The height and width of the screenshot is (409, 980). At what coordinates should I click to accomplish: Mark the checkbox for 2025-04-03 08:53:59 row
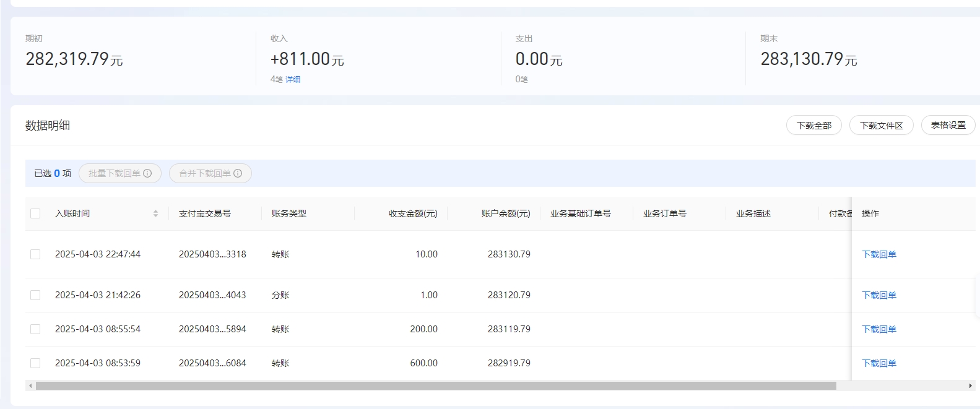pyautogui.click(x=35, y=363)
